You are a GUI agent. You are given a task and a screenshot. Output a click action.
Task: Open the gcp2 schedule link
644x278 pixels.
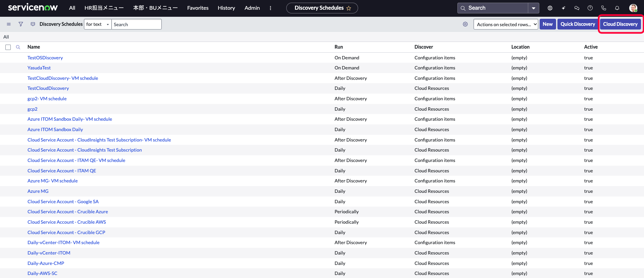coord(33,109)
